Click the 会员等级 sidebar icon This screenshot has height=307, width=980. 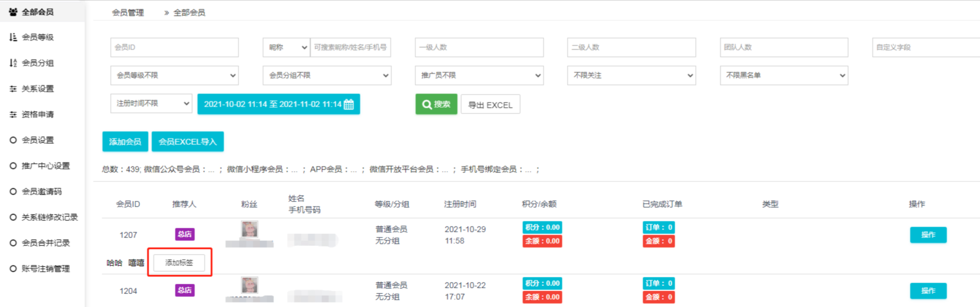click(x=13, y=37)
